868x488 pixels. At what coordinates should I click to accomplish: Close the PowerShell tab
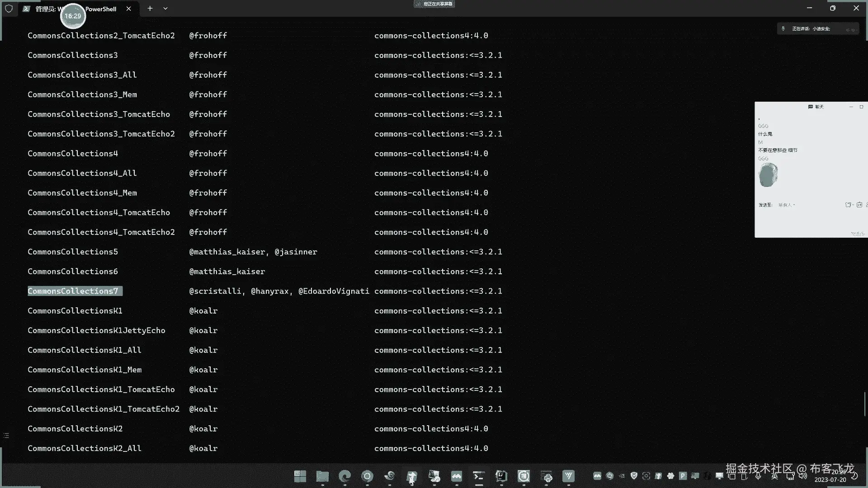129,9
